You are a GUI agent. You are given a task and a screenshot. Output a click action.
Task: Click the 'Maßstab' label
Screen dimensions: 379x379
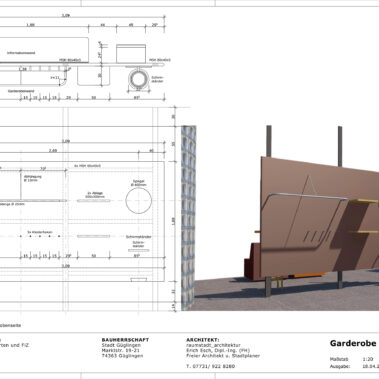339,359
